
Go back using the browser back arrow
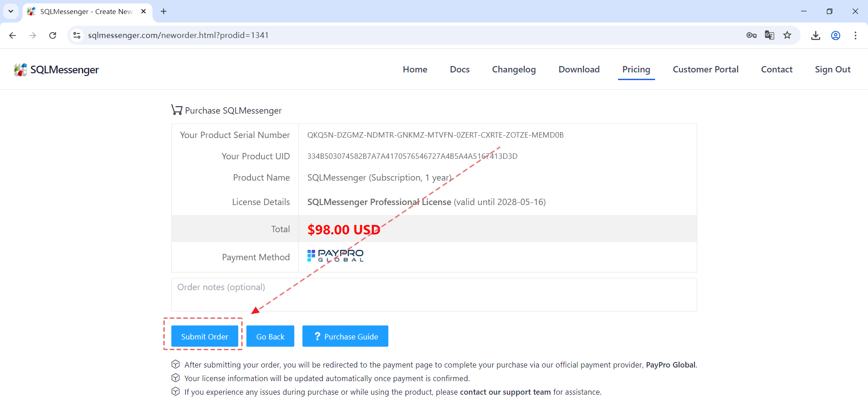tap(13, 35)
